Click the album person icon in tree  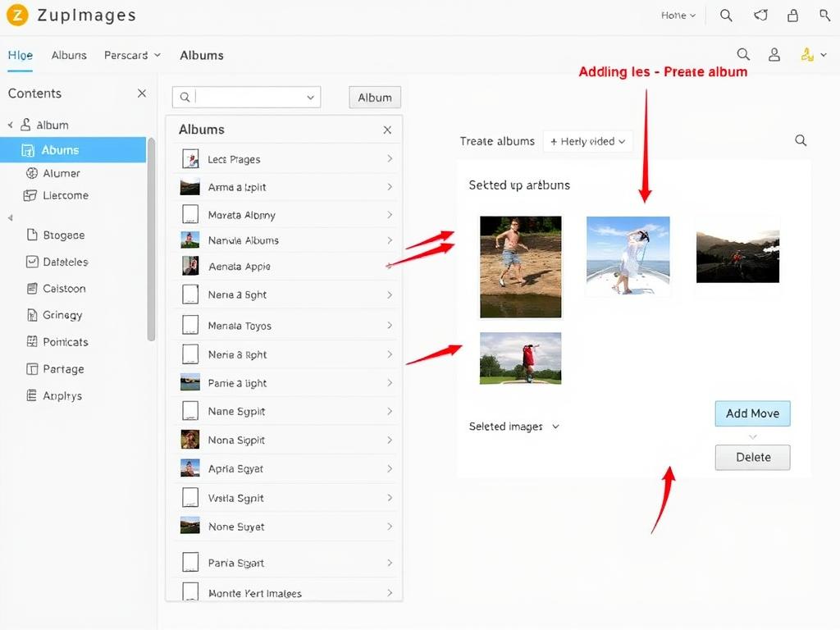tap(25, 125)
